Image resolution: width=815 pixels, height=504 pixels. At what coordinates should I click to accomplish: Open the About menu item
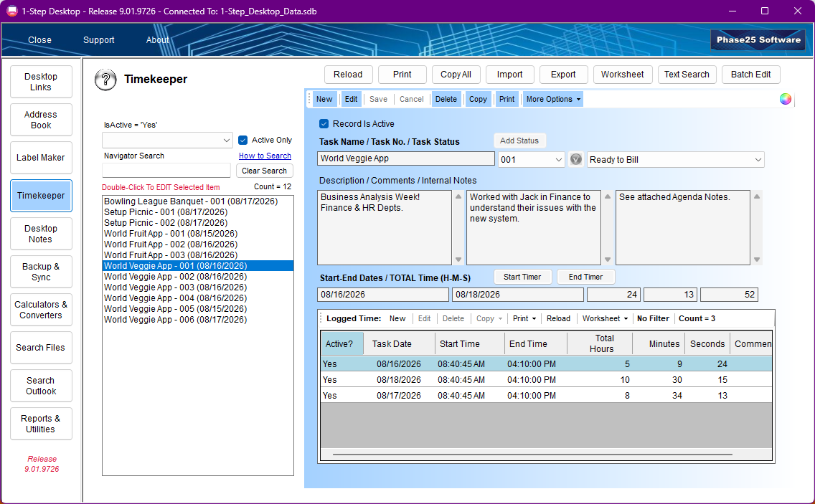coord(158,40)
